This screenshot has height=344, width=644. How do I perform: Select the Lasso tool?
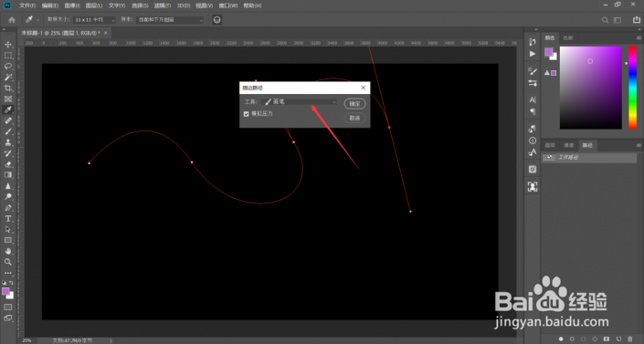coord(8,66)
